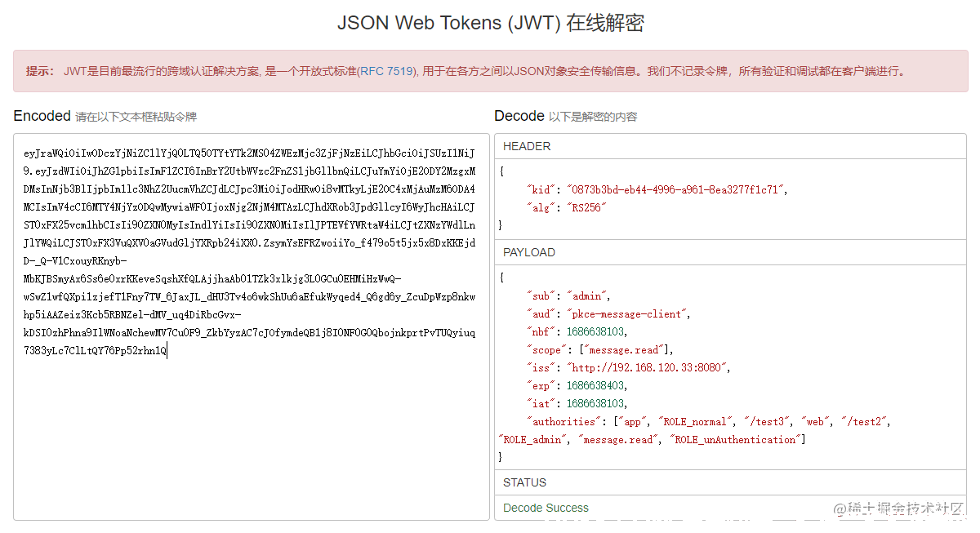
Task: Click the authorities key in payload
Action: [x=563, y=421]
